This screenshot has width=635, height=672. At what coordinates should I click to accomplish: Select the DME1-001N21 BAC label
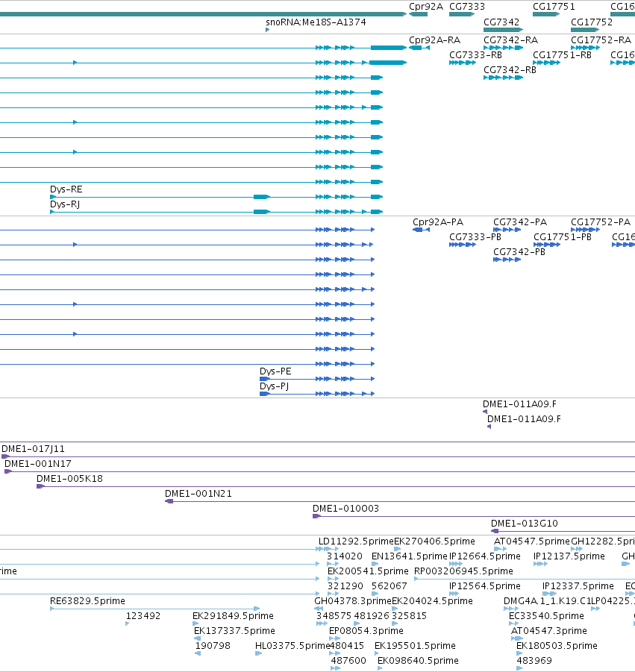[x=198, y=494]
